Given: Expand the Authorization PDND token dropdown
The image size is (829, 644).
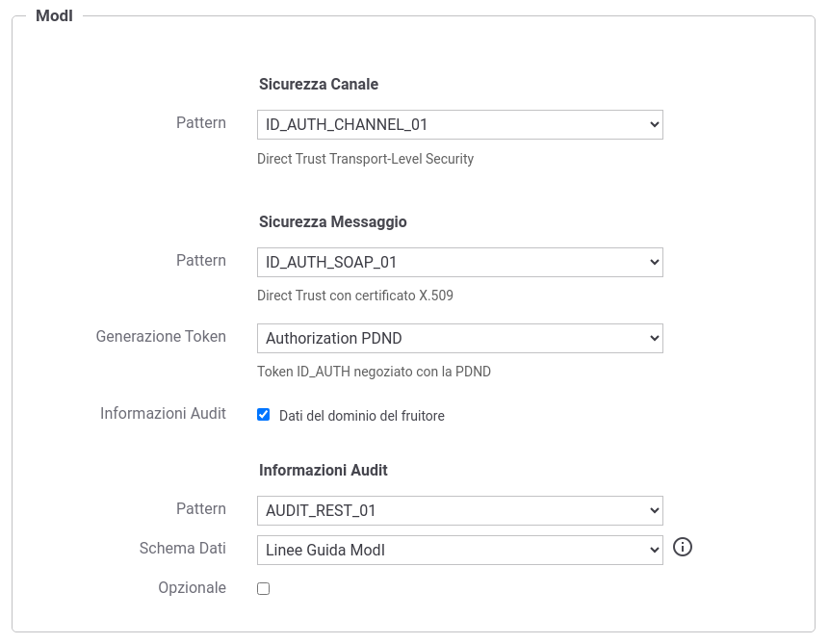Looking at the screenshot, I should (460, 339).
